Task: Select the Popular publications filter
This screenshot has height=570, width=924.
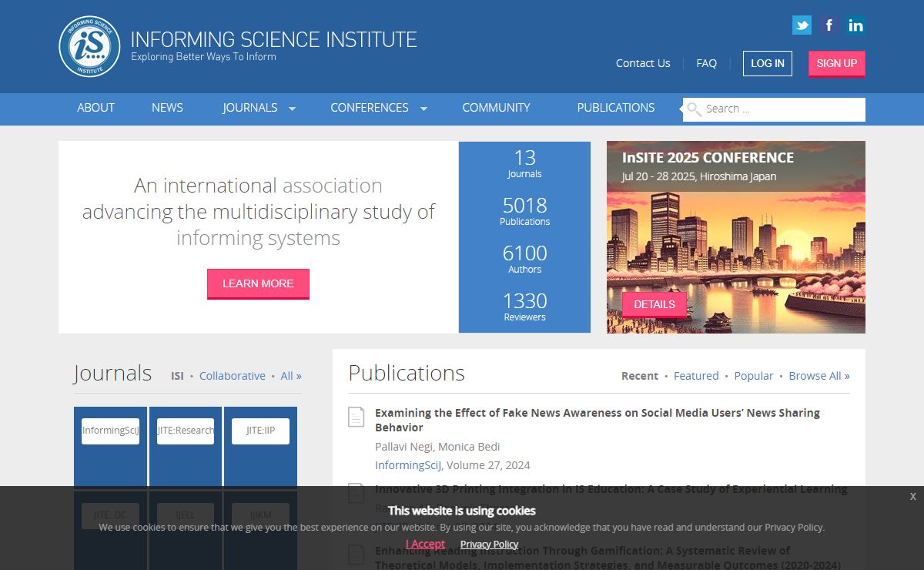Action: 754,376
